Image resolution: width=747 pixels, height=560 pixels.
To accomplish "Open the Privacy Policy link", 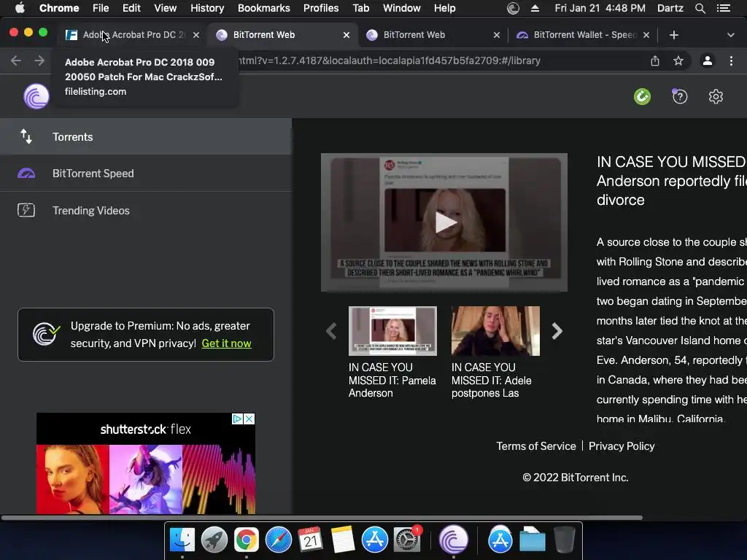I will [622, 446].
